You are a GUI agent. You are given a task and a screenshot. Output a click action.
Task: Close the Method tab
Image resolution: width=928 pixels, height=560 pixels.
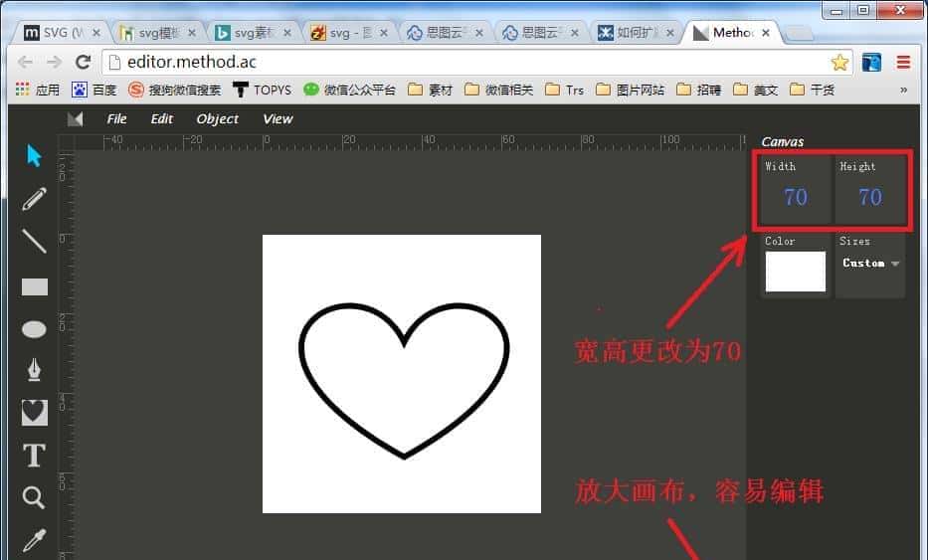pyautogui.click(x=766, y=33)
